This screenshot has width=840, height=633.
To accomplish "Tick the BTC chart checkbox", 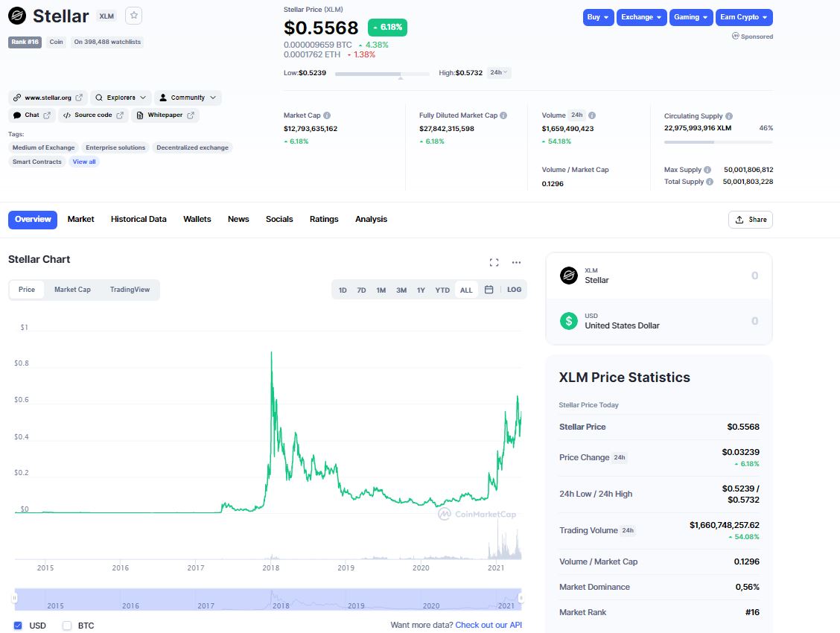I will tap(67, 626).
